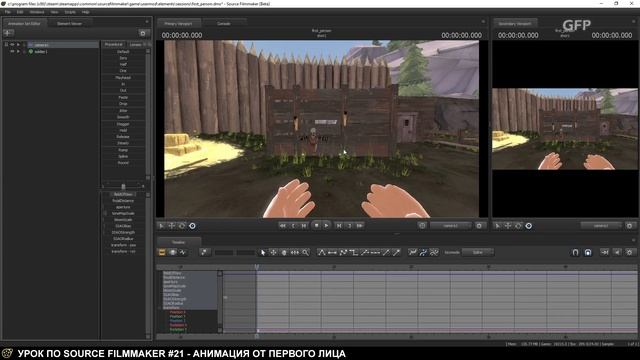Open the timeline settings gear
This screenshot has width=640, height=360.
click(629, 253)
